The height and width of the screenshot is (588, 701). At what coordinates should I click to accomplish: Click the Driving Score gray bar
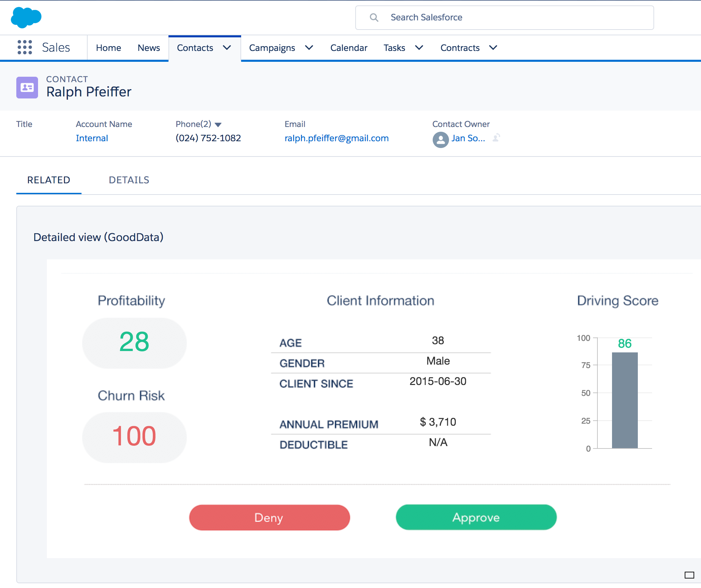pos(625,400)
